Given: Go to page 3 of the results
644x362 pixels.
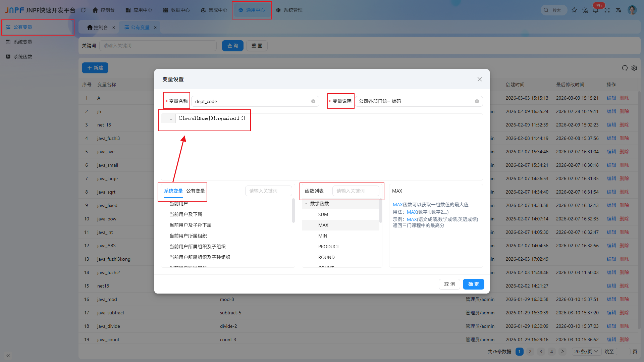Looking at the screenshot, I should click(x=541, y=351).
